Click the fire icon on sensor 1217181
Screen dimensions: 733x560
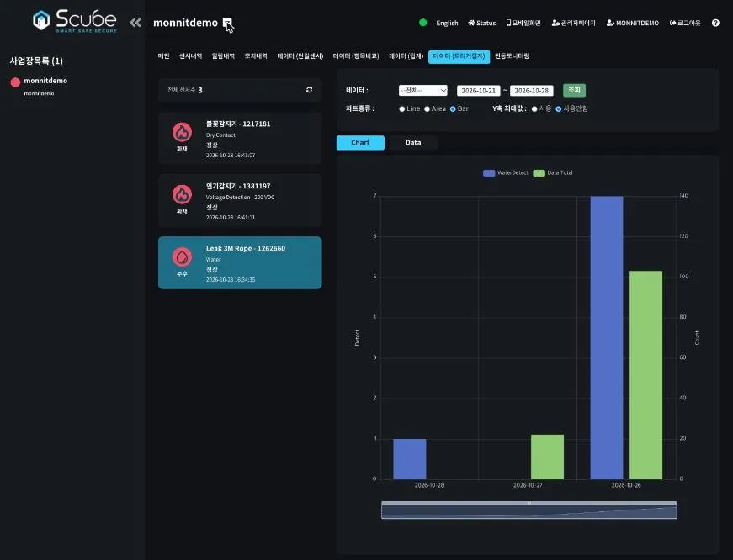click(x=182, y=132)
